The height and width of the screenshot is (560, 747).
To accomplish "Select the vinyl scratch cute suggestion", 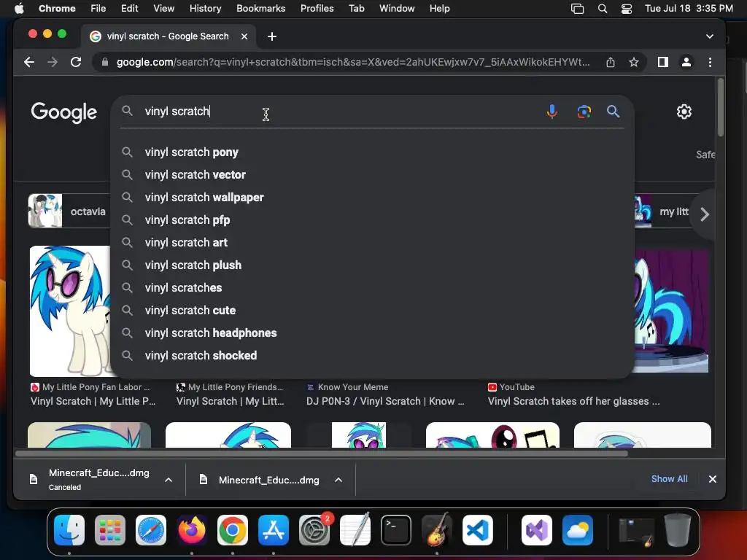I will click(371, 311).
